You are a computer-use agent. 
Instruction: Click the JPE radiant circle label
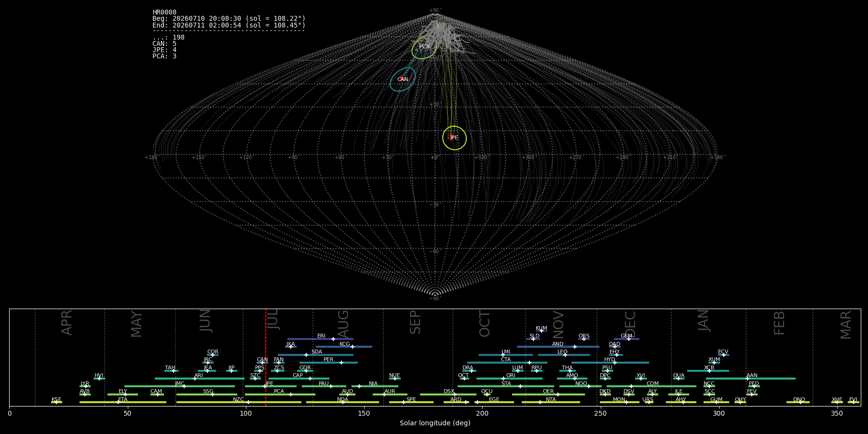pyautogui.click(x=454, y=138)
